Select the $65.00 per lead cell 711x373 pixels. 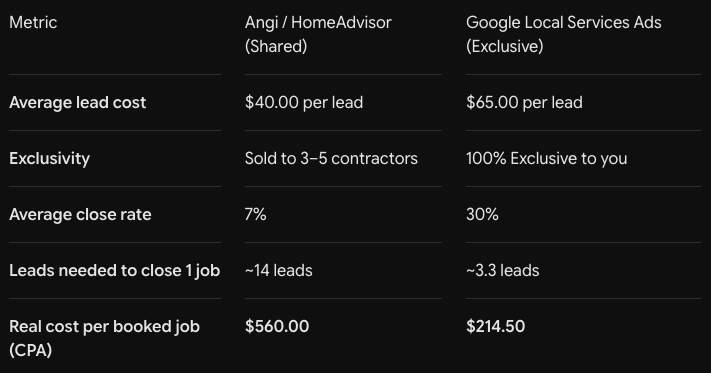click(x=524, y=102)
